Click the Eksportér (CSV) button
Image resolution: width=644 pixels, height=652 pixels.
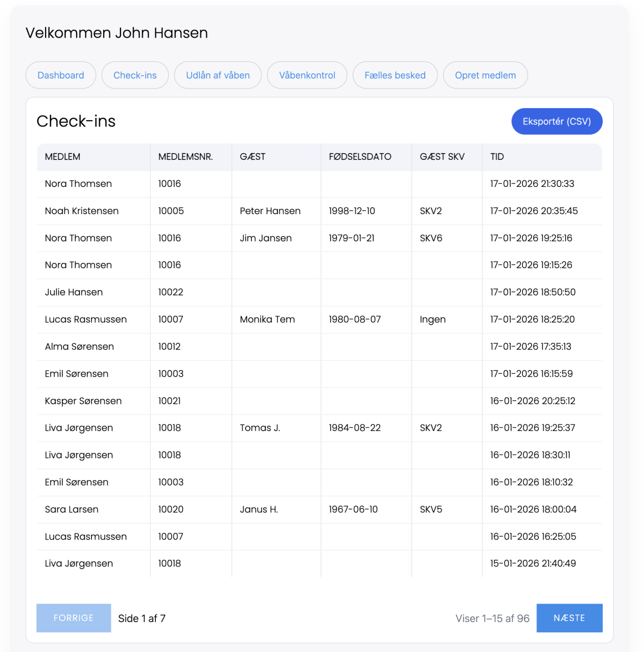coord(557,121)
